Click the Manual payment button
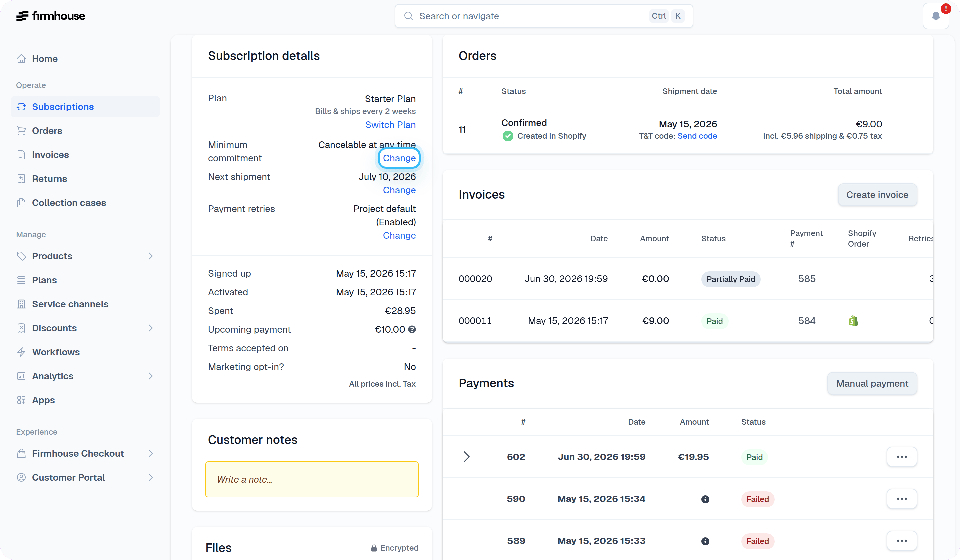960x560 pixels. point(872,383)
